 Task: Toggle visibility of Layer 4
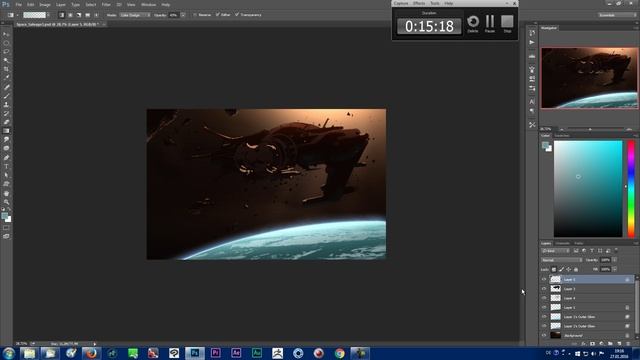tap(544, 298)
